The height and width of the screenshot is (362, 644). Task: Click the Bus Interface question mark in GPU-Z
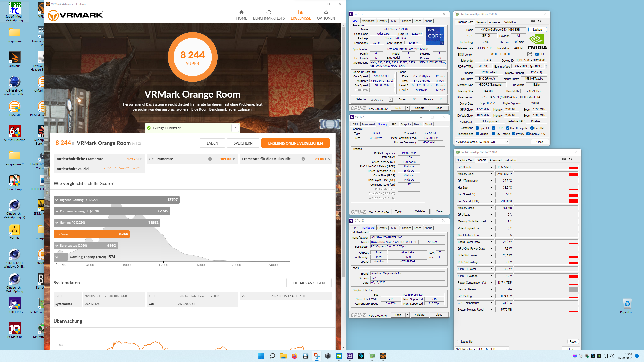click(546, 66)
